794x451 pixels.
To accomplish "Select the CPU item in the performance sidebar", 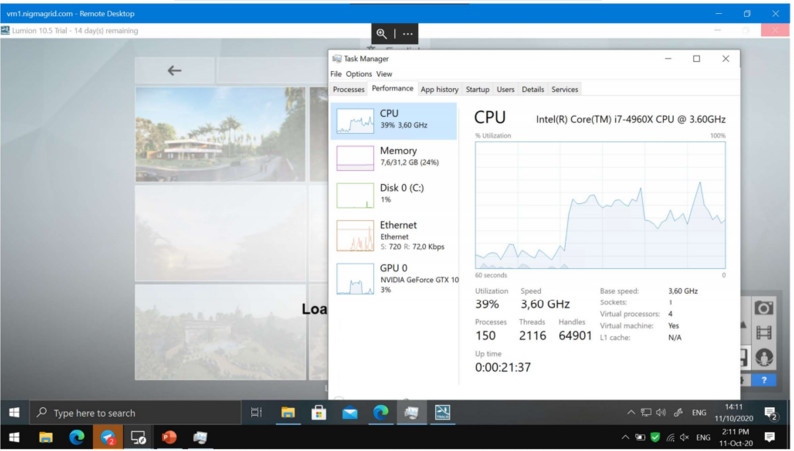I will [395, 121].
